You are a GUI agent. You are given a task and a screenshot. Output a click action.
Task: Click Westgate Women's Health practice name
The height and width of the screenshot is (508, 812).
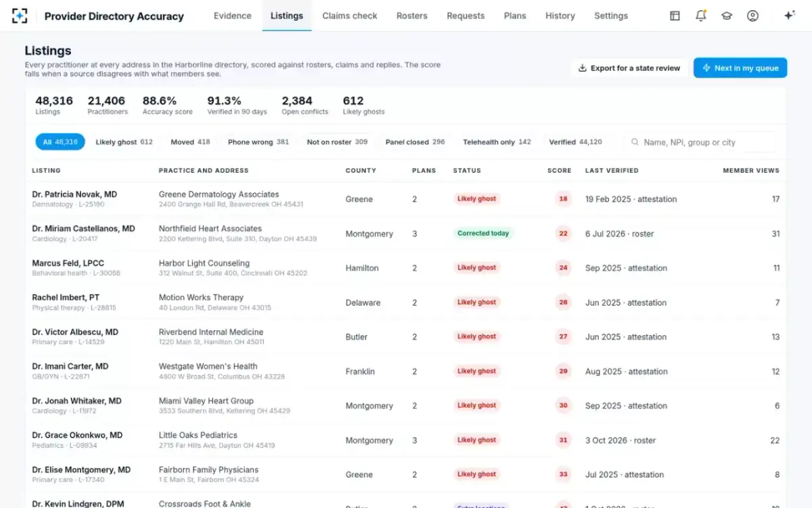click(208, 366)
